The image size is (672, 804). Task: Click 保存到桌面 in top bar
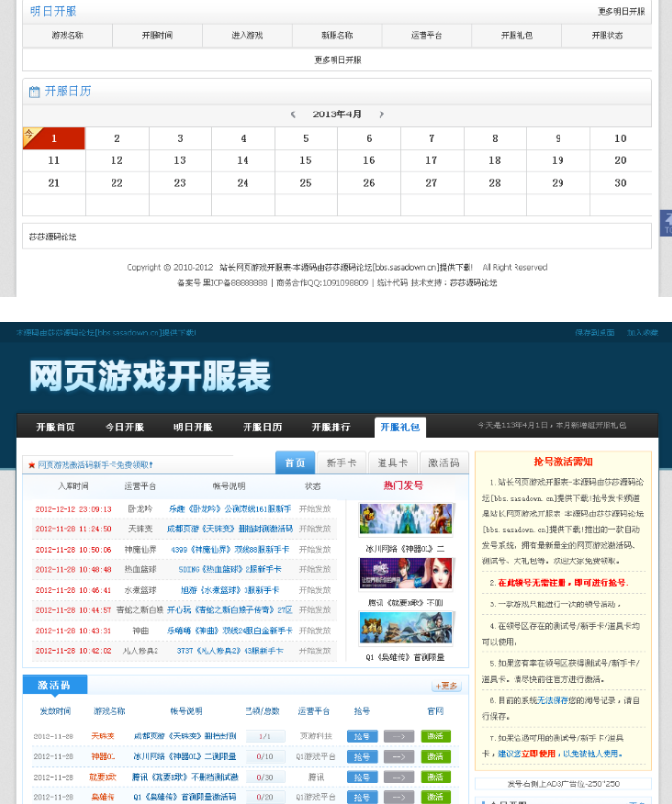(x=595, y=333)
